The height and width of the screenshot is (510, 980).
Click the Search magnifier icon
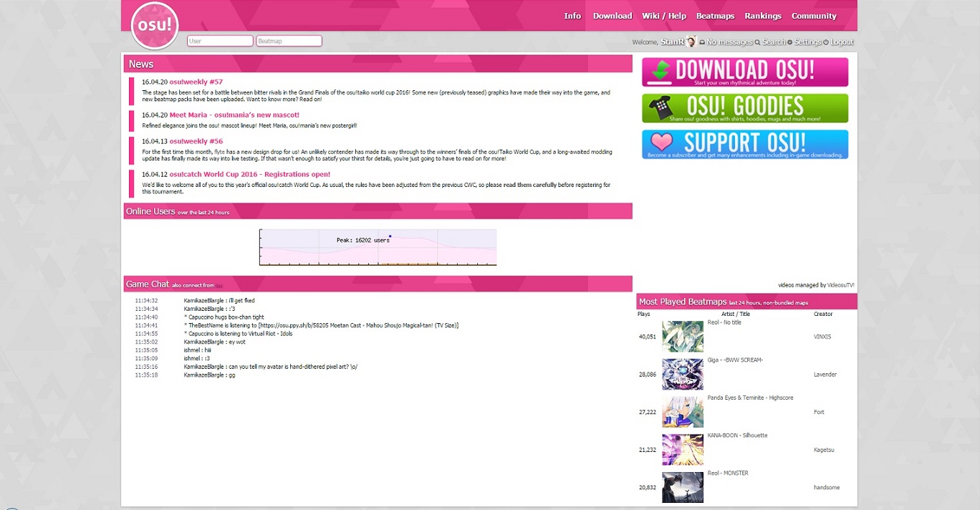(757, 42)
